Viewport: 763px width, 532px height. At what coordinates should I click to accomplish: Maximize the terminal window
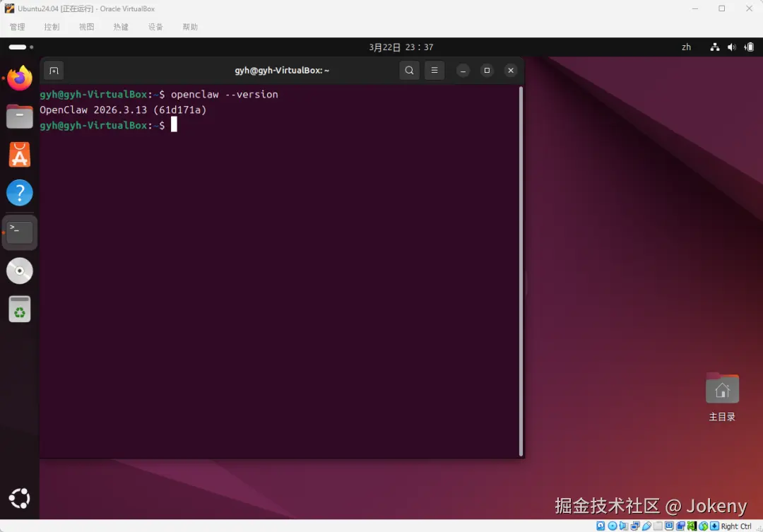pyautogui.click(x=487, y=71)
